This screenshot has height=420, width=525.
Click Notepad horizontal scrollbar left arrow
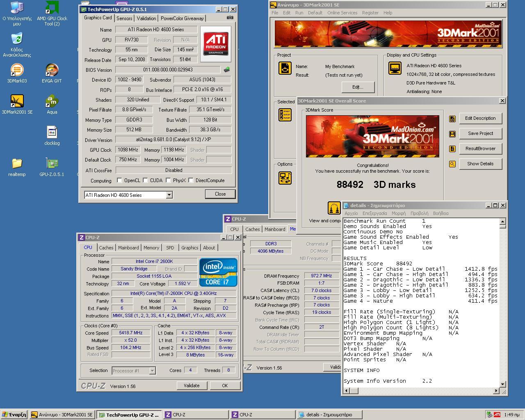[x=346, y=390]
